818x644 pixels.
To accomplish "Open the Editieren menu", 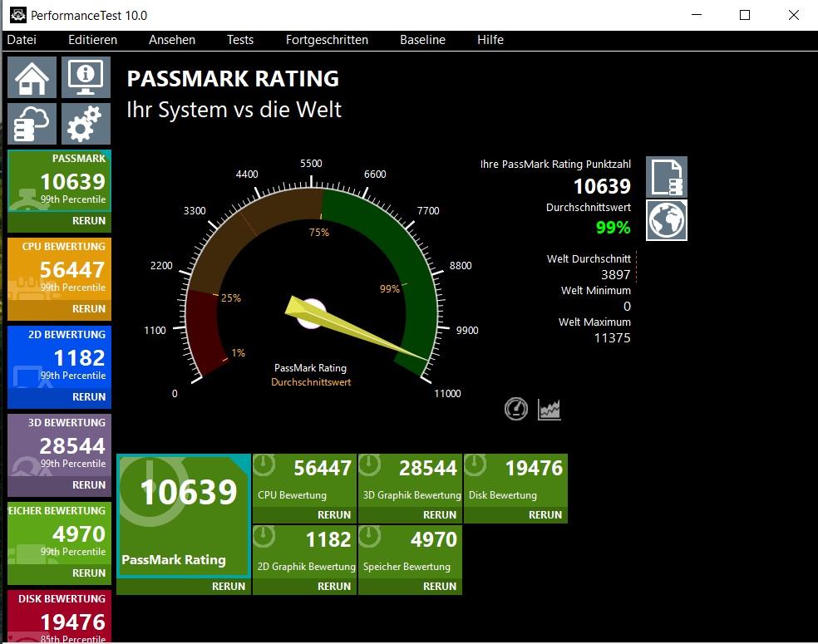I will [93, 40].
